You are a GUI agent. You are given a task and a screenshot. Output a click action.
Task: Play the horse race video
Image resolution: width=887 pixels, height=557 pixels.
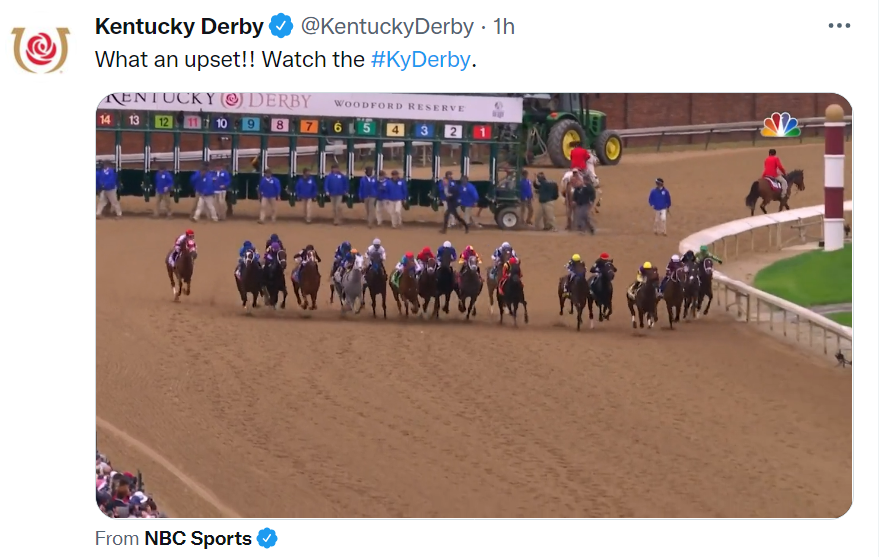[x=473, y=305]
